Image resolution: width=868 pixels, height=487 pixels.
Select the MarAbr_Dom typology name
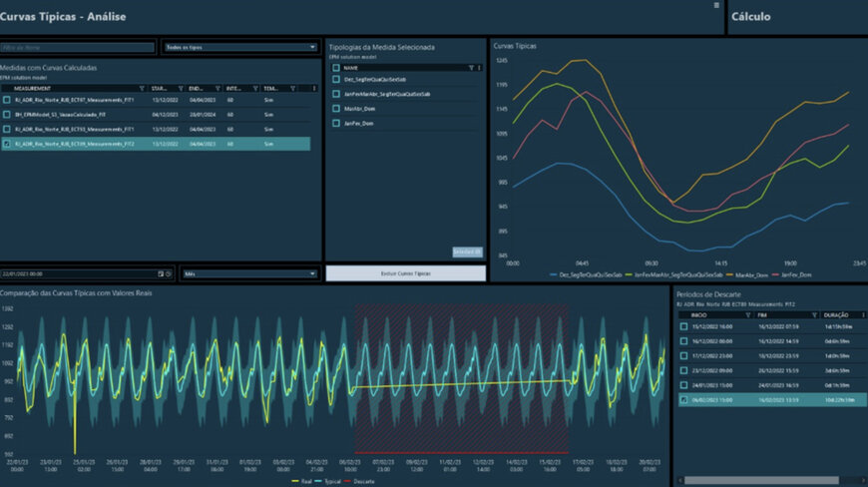coord(360,109)
